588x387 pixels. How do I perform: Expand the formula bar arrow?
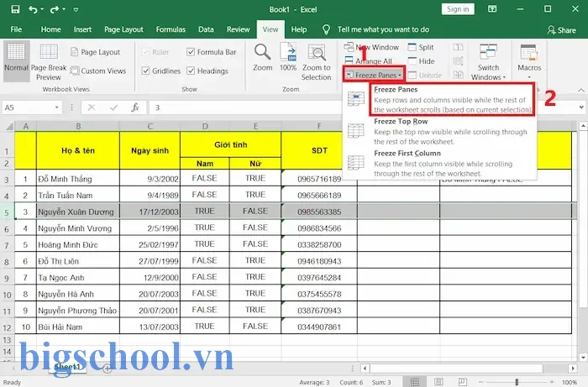pyautogui.click(x=581, y=107)
